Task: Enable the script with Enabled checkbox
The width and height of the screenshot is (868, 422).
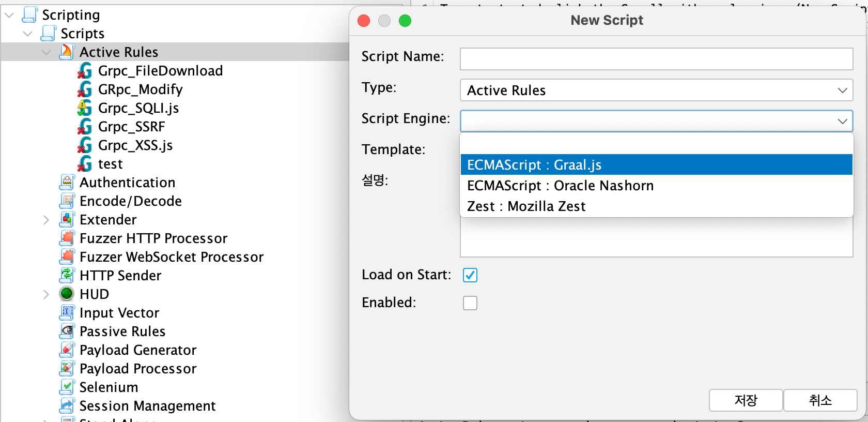Action: tap(470, 303)
